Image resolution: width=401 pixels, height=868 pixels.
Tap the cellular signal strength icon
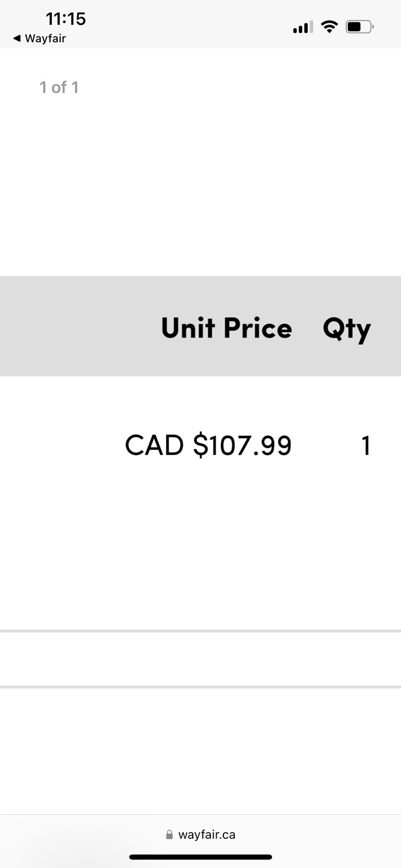pos(302,27)
